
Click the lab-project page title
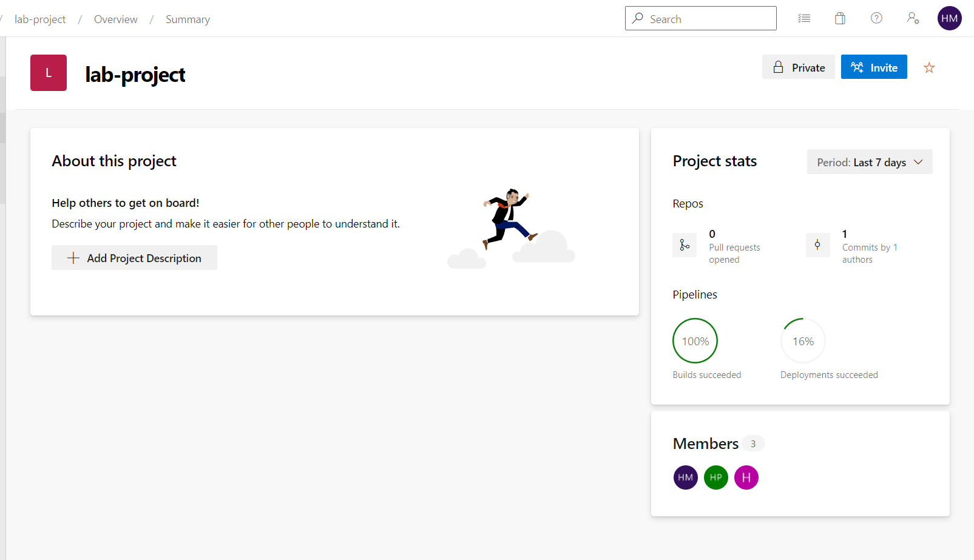135,75
